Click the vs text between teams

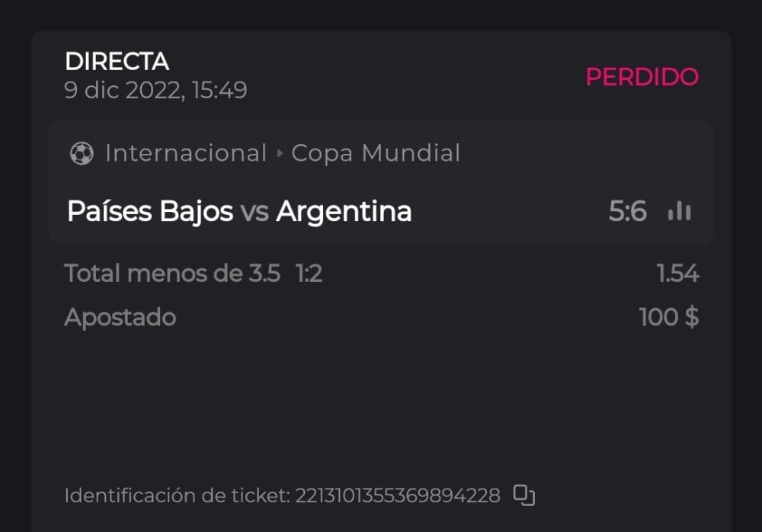tap(255, 212)
